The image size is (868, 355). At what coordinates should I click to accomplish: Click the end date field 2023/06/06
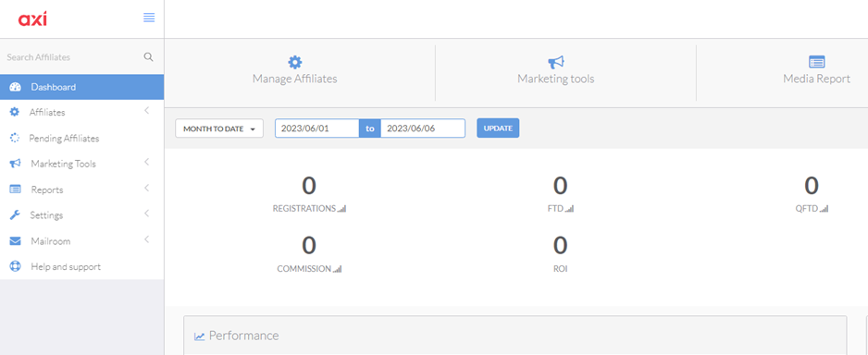tap(423, 129)
